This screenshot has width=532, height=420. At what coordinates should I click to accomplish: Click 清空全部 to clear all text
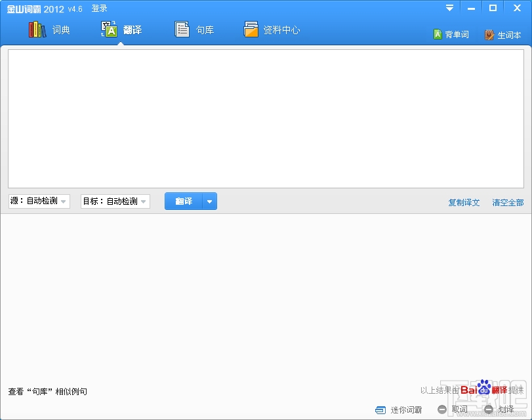tap(508, 202)
